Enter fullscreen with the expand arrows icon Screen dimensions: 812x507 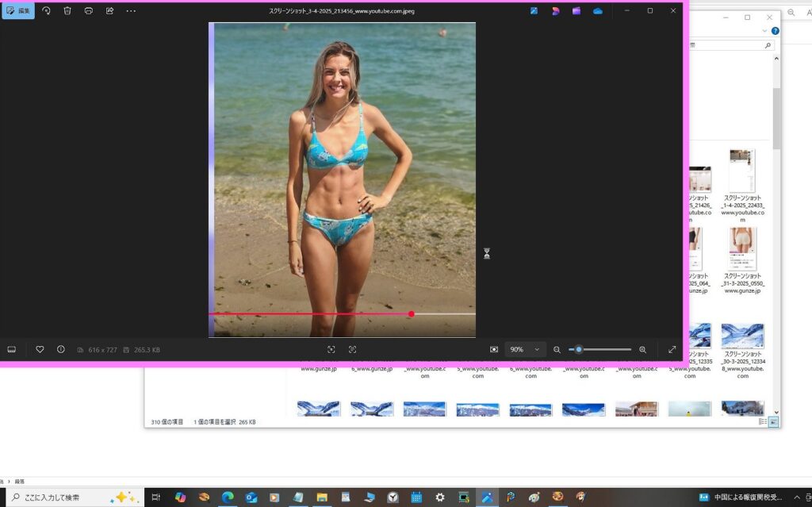[x=672, y=349]
